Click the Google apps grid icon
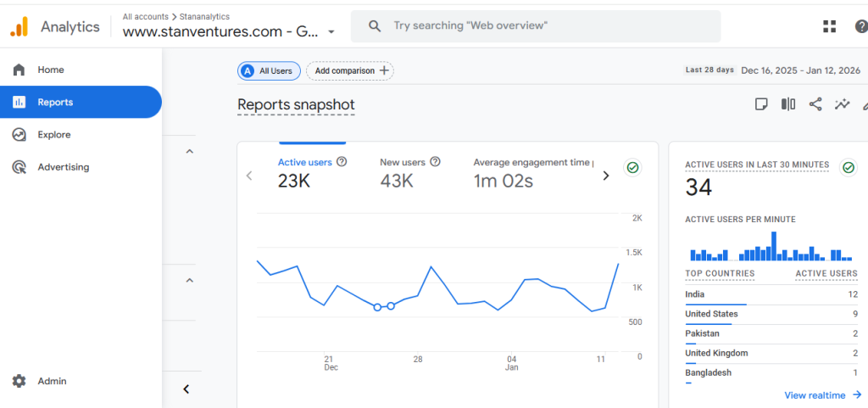The image size is (868, 408). (x=829, y=26)
